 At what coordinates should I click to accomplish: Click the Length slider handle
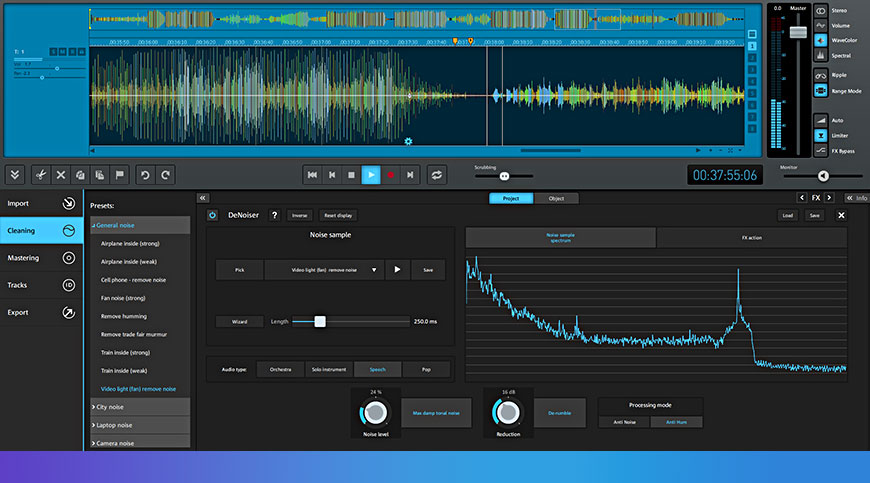pos(320,322)
